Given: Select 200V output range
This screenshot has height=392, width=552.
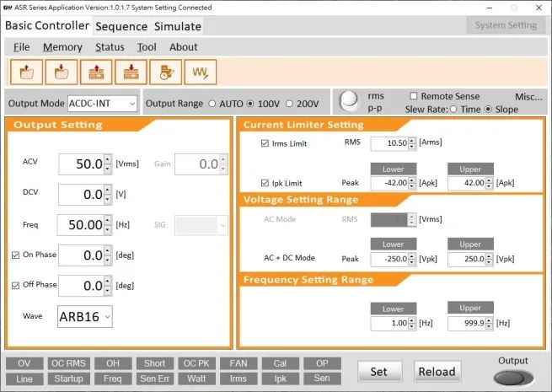Looking at the screenshot, I should 289,104.
